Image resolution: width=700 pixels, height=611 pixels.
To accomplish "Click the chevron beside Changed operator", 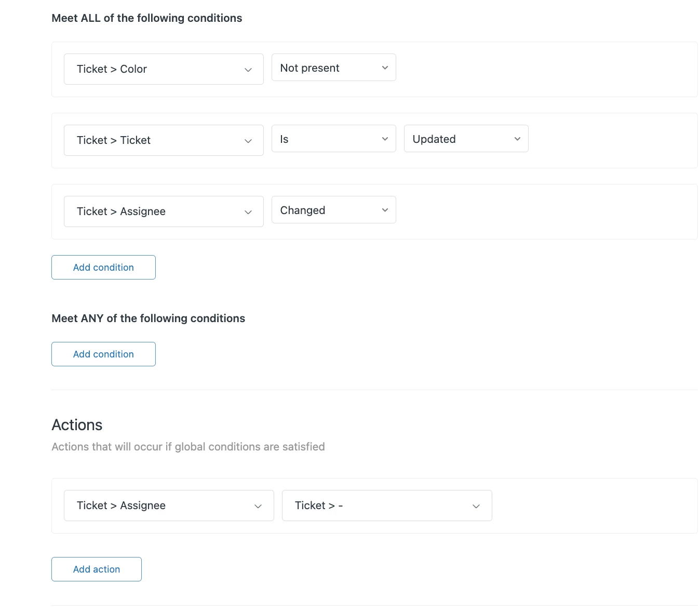I will tap(385, 210).
